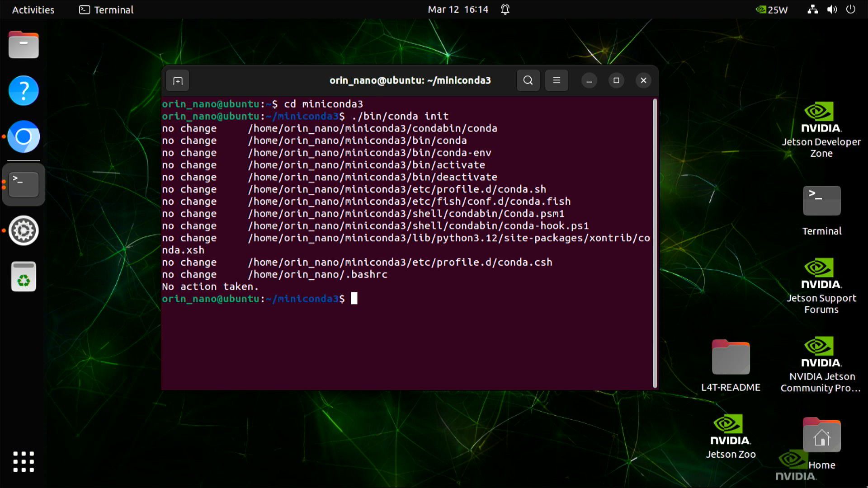The image size is (868, 488).
Task: Open the Help application
Action: (23, 90)
